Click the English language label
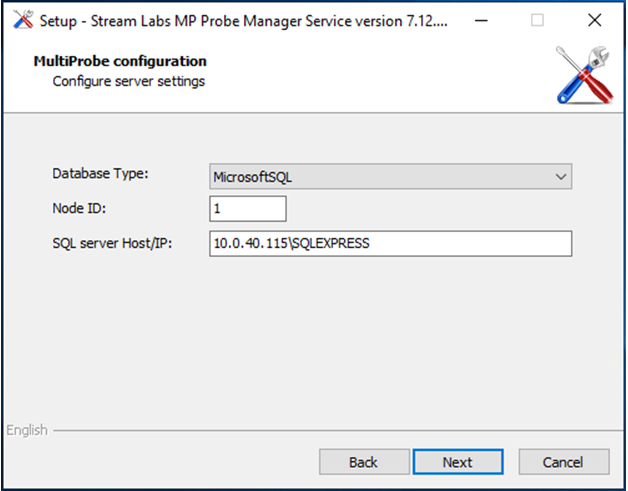 pyautogui.click(x=27, y=430)
